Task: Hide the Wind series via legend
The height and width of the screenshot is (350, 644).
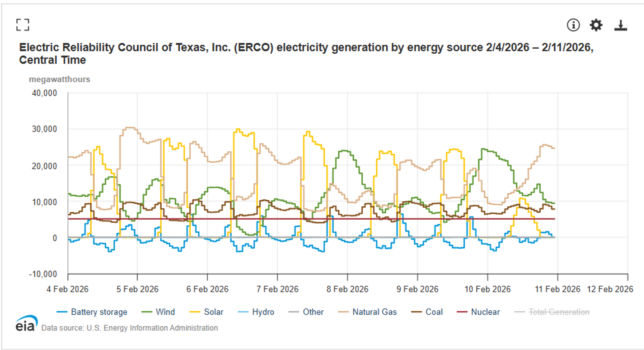Action: pyautogui.click(x=165, y=312)
